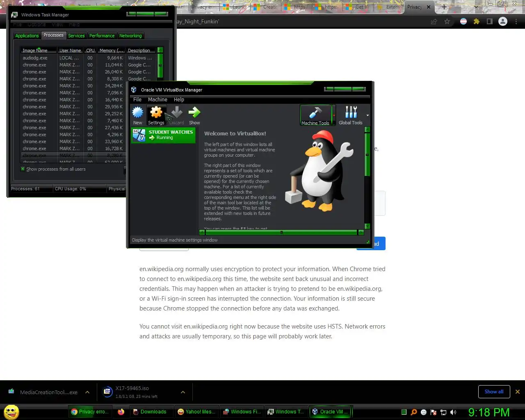Switch to Task Manager Processes tab

(53, 35)
